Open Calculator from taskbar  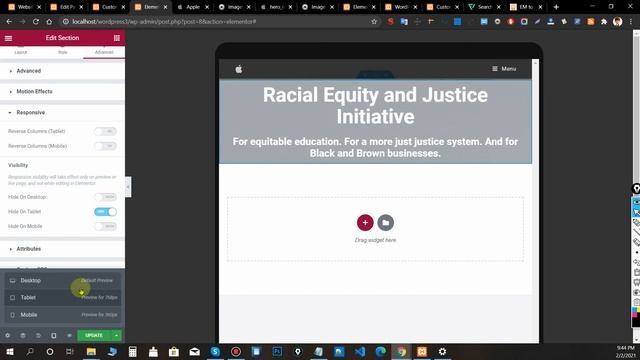(x=132, y=351)
